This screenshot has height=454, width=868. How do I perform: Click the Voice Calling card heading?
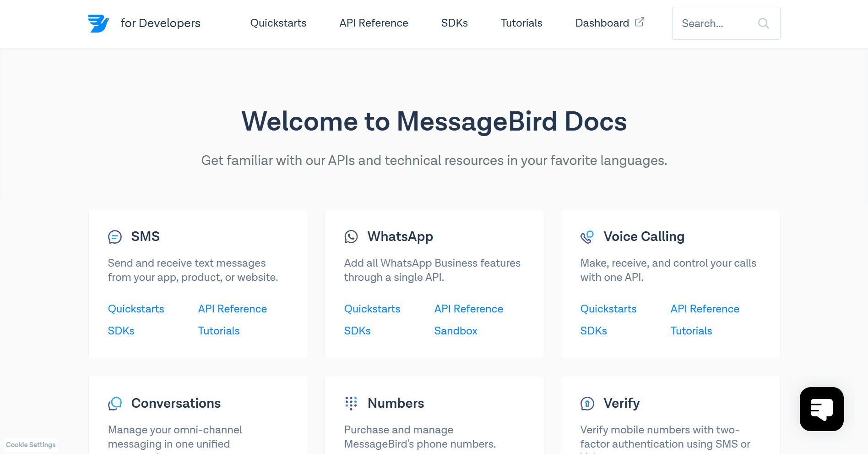tap(644, 236)
